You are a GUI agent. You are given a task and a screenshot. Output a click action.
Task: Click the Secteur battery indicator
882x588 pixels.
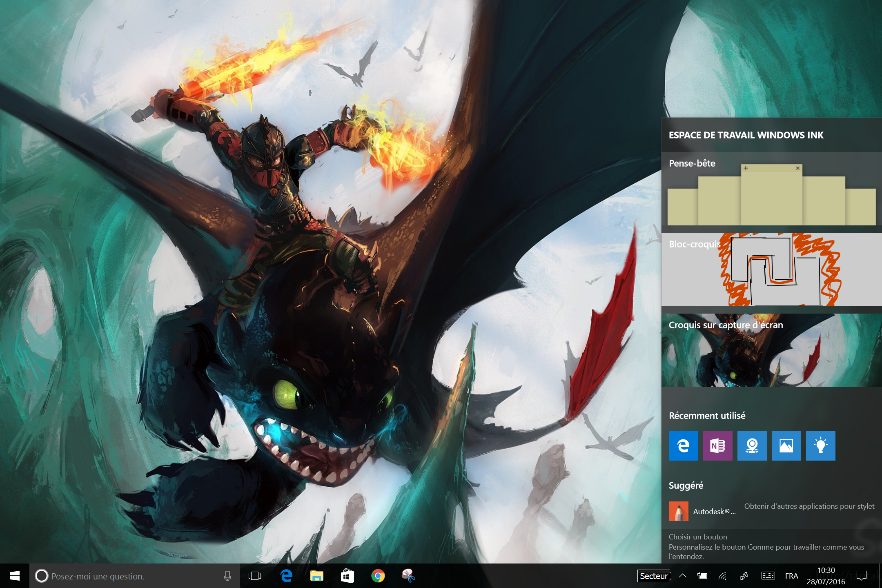[x=654, y=576]
